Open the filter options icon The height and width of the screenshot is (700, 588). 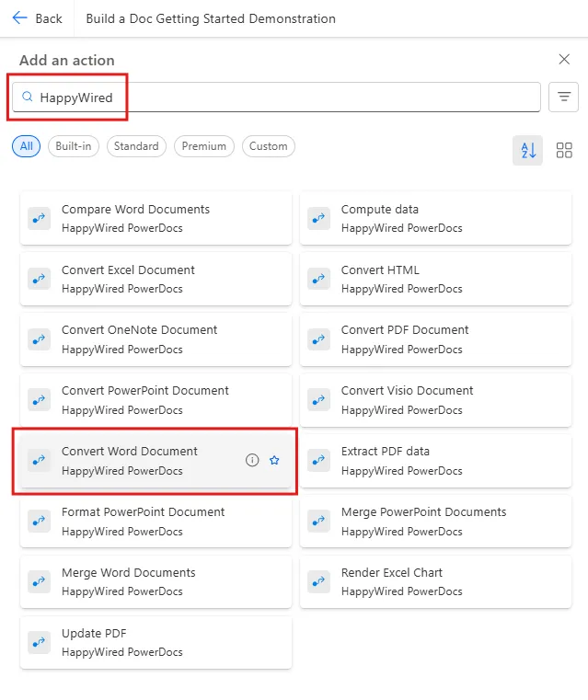pyautogui.click(x=563, y=97)
